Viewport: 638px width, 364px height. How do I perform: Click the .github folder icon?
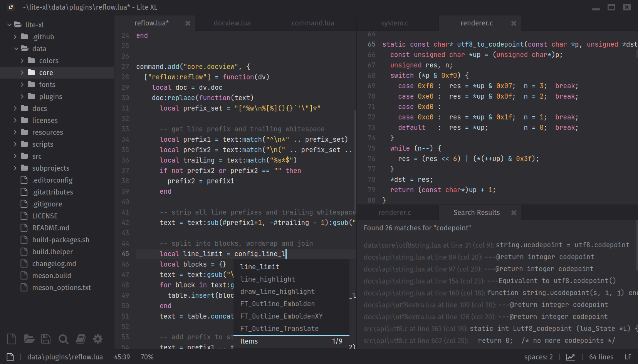(25, 37)
